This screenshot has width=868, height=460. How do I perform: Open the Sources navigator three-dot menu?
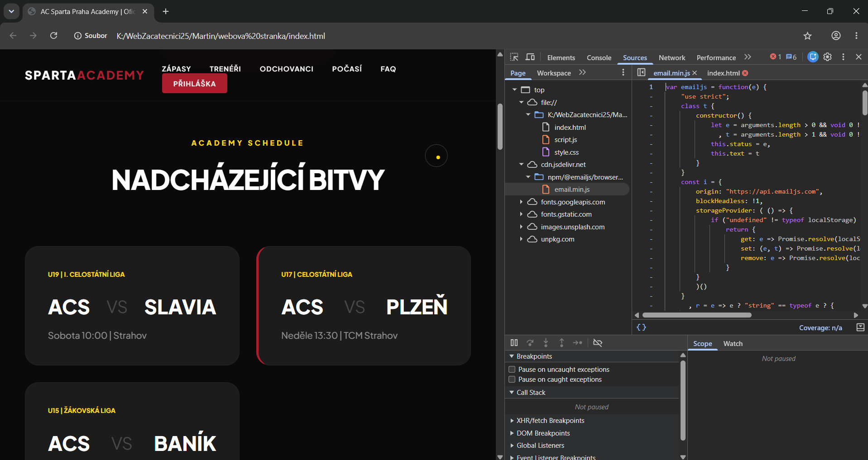coord(623,72)
